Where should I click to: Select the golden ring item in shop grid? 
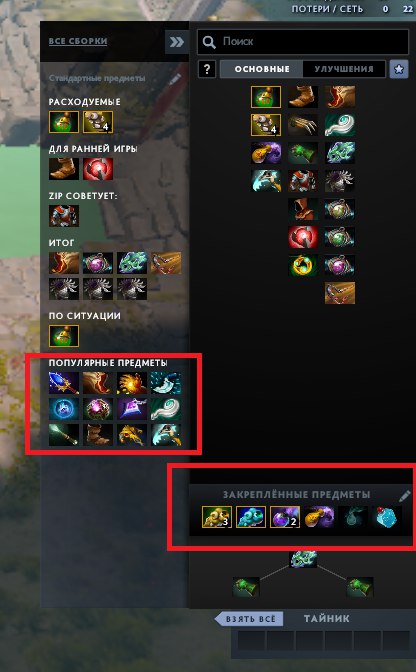click(x=303, y=265)
